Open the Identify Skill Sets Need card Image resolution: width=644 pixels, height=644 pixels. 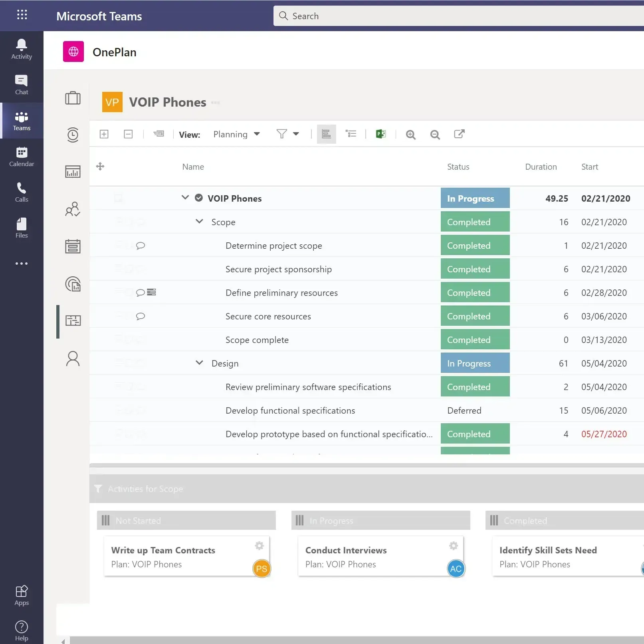tap(568, 556)
